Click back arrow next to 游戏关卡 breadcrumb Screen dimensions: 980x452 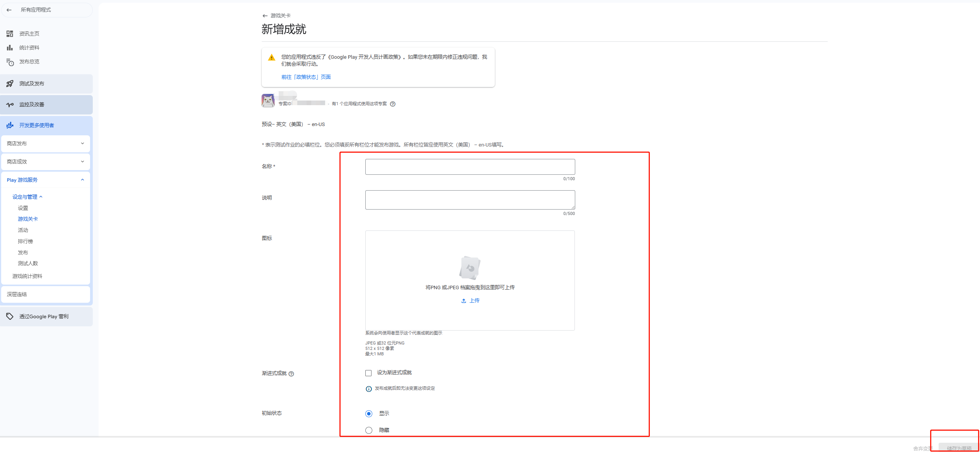265,16
